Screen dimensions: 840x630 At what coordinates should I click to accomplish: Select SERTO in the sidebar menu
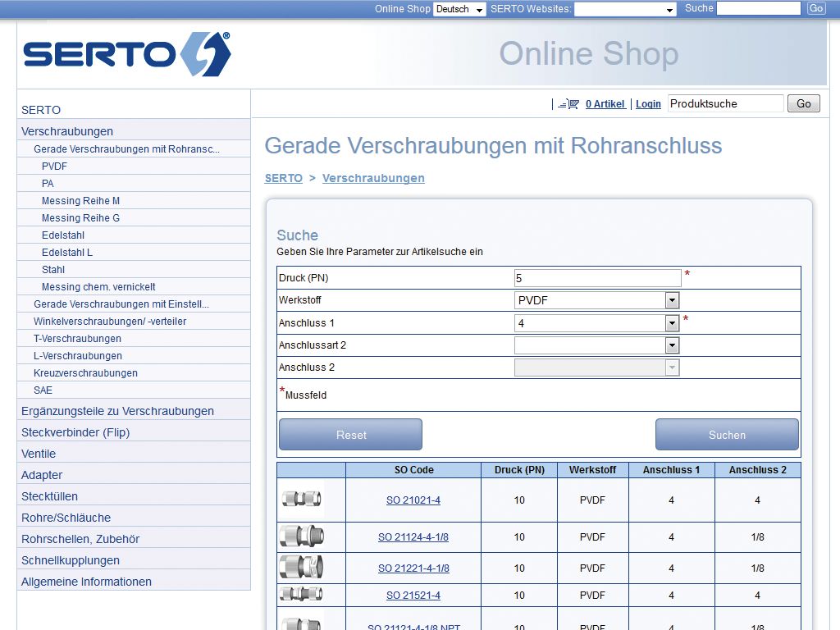click(134, 110)
